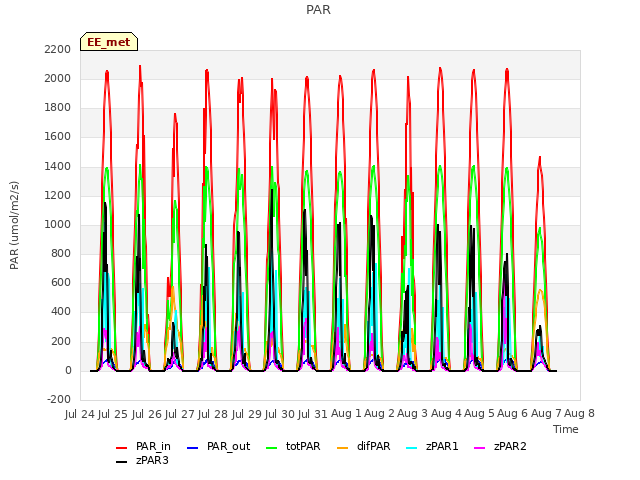The height and width of the screenshot is (480, 640).
Task: Select the difPAR legend entry
Action: pyautogui.click(x=364, y=447)
